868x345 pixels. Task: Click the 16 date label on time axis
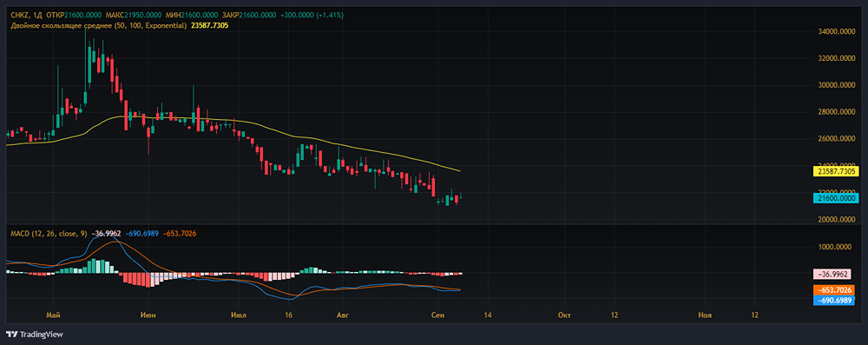(x=288, y=315)
